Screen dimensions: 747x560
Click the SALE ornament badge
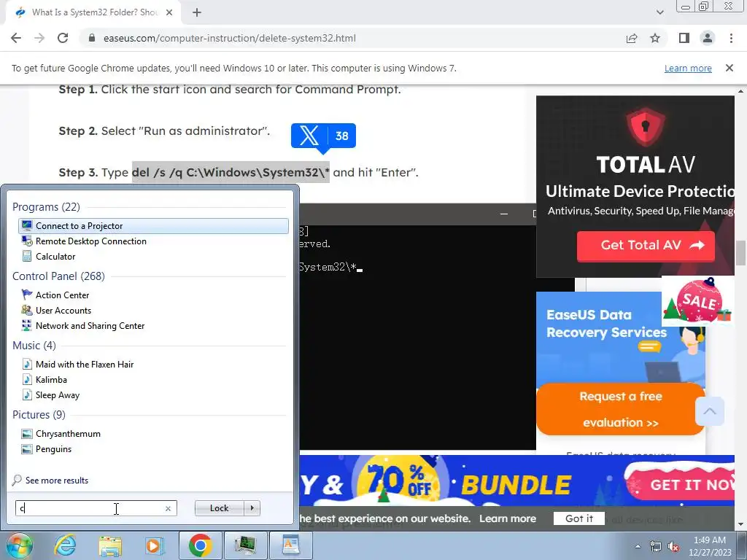point(698,301)
